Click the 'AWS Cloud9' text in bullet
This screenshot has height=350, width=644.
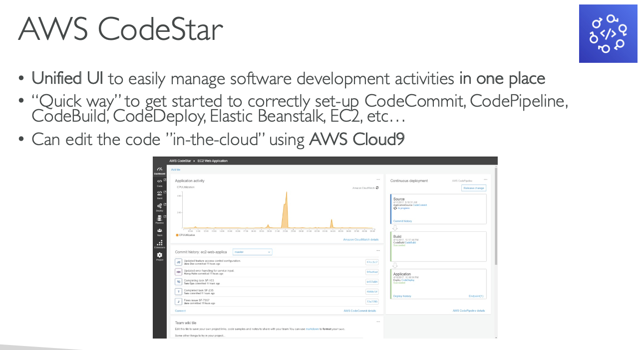357,139
